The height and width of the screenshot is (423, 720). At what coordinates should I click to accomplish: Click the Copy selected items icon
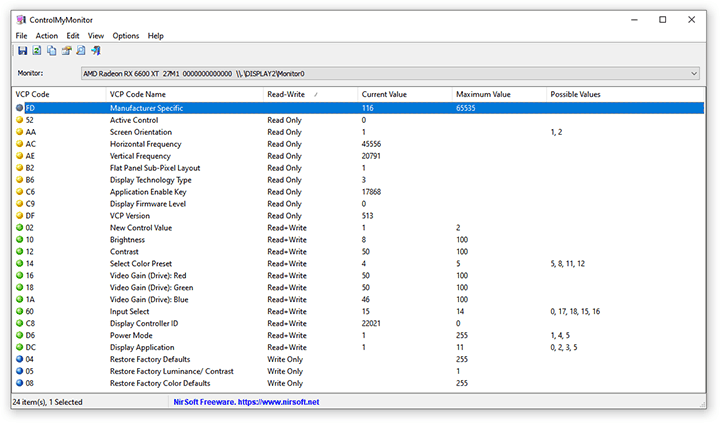click(51, 51)
